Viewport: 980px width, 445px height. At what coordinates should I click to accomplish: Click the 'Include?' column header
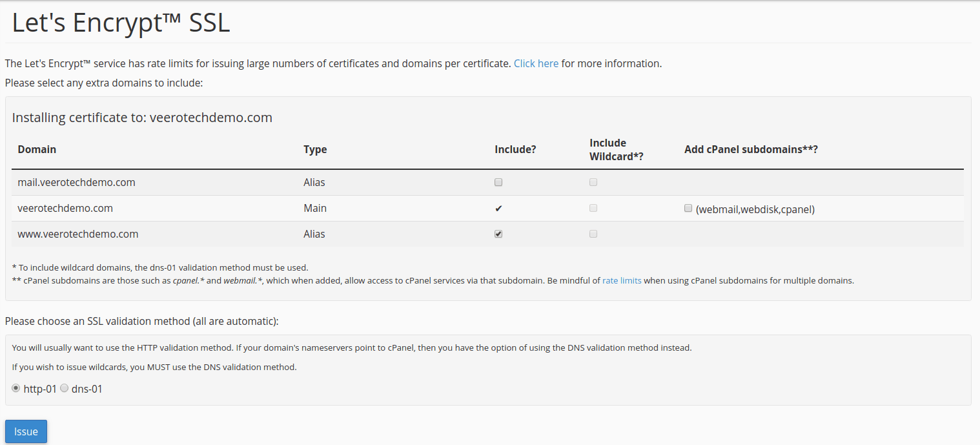coord(515,149)
